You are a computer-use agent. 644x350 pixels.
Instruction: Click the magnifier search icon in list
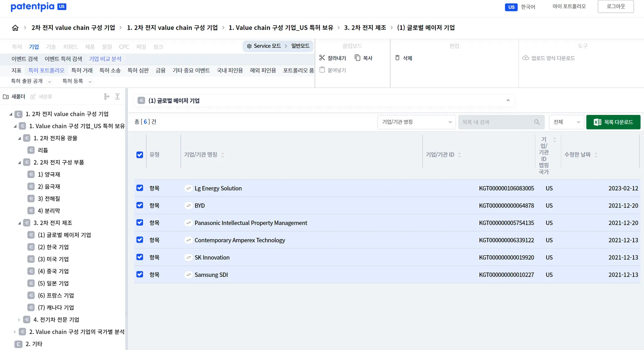[537, 122]
